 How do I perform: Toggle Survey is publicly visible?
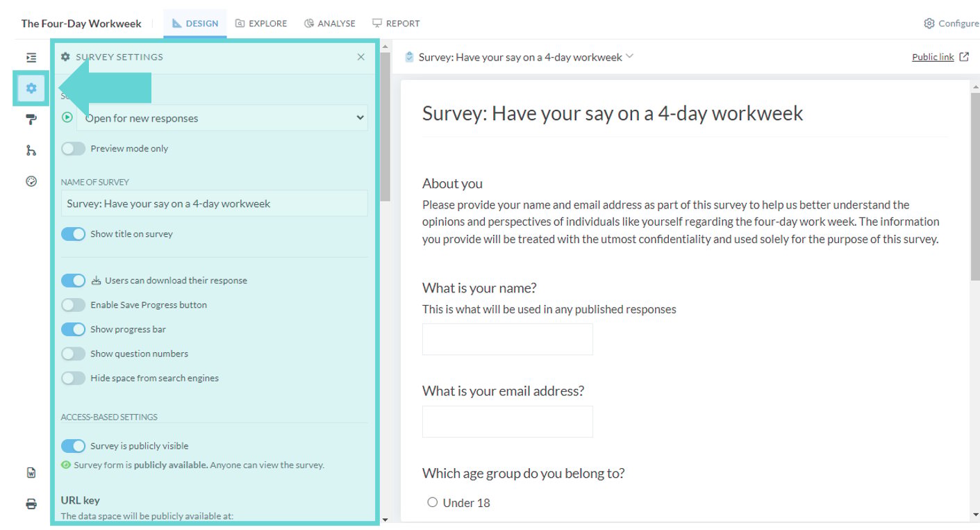click(x=73, y=446)
